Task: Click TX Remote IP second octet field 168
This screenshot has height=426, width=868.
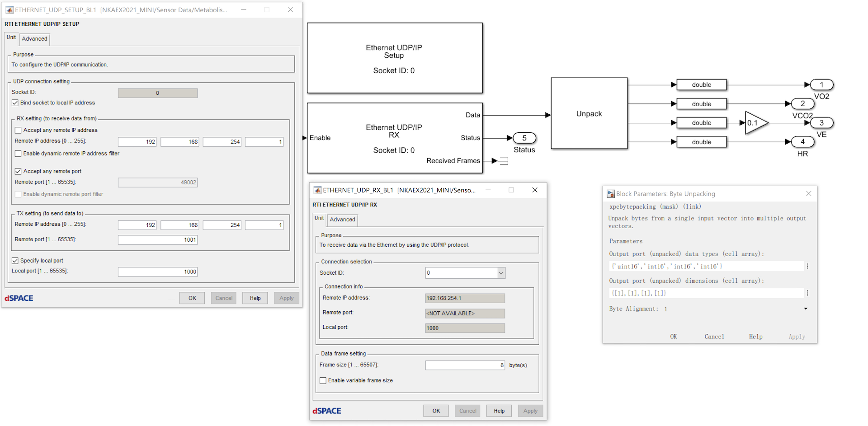Action: pos(180,225)
